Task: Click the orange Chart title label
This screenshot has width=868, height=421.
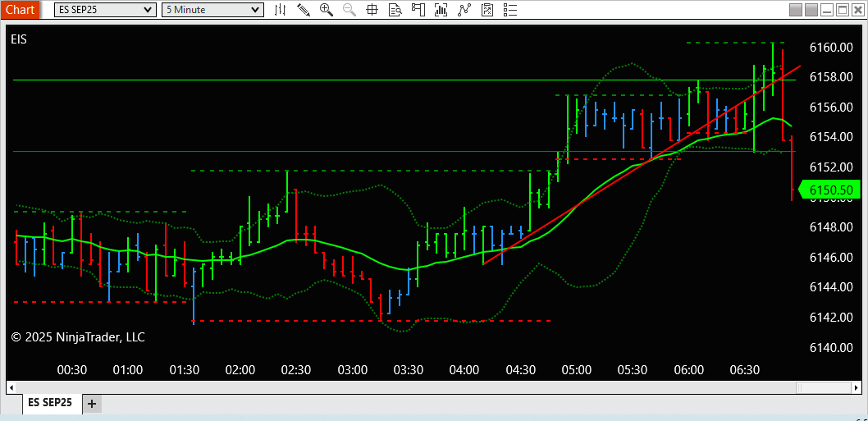Action: 20,9
